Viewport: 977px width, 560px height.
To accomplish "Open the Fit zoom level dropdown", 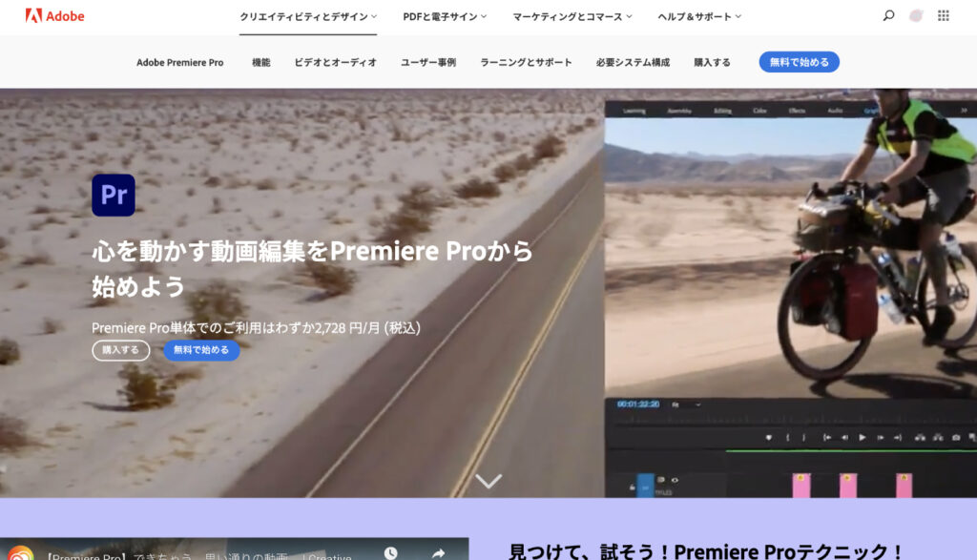I will [685, 404].
